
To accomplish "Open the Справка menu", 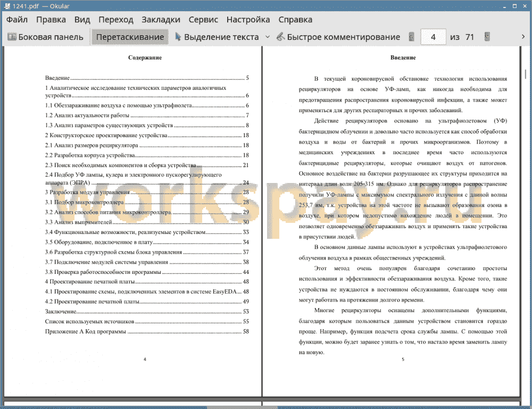I will (295, 20).
